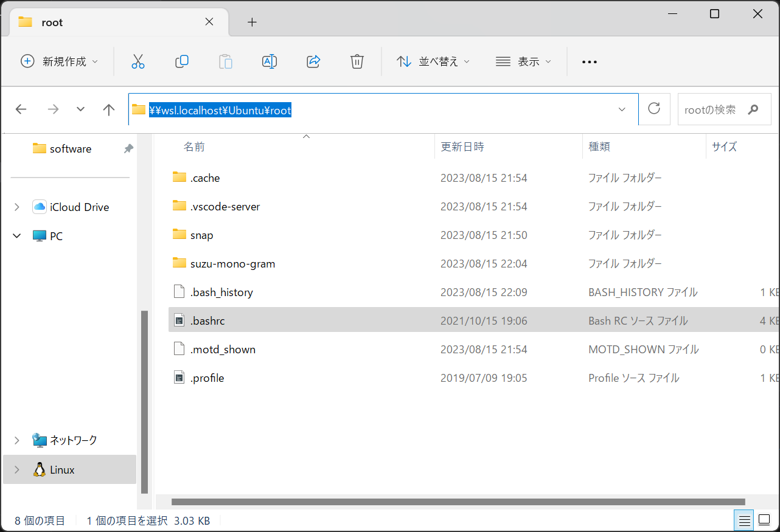
Task: Click the Paste icon in the toolbar
Action: (226, 61)
